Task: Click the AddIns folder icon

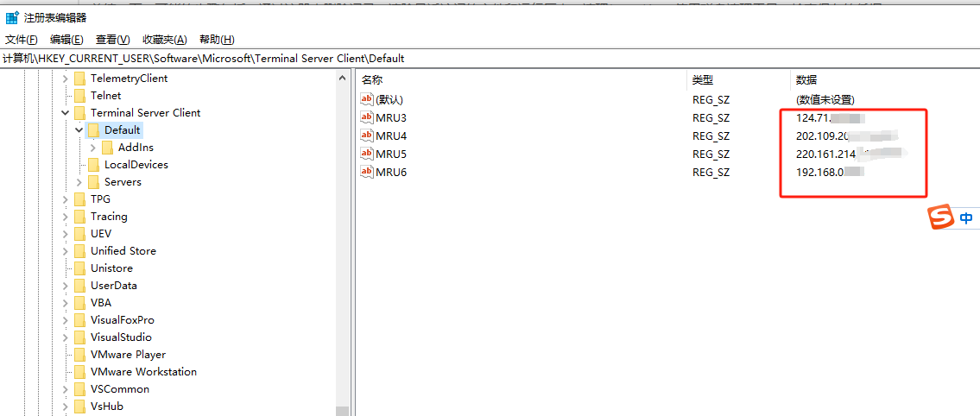Action: click(107, 148)
